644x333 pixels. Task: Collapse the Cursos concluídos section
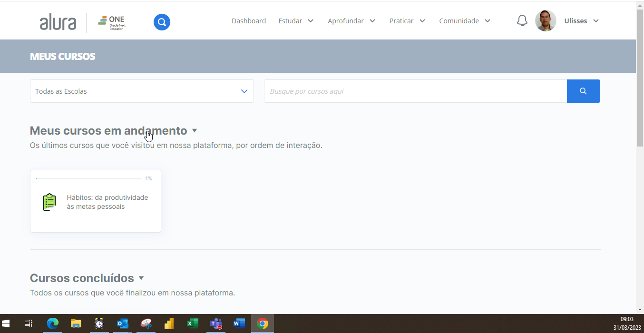pos(141,278)
